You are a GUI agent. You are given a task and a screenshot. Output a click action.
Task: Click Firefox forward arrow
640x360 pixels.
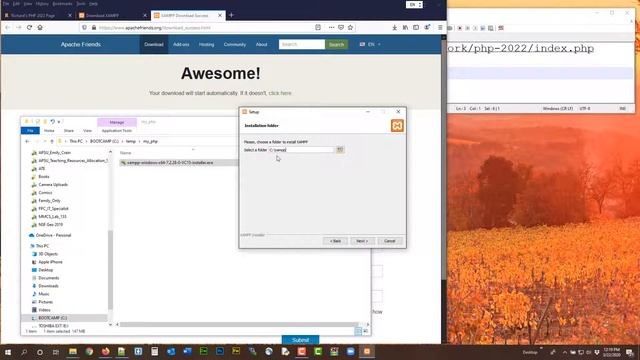click(x=18, y=28)
